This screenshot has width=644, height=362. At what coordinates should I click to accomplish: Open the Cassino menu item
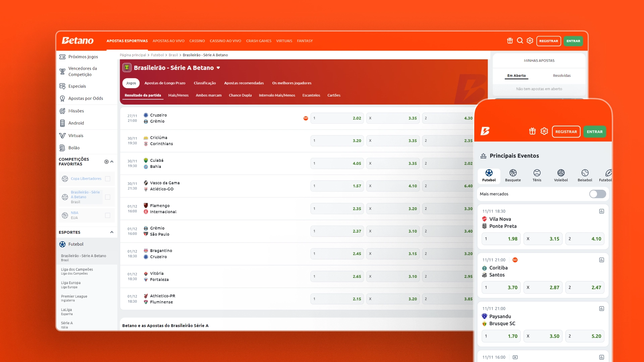(x=197, y=41)
